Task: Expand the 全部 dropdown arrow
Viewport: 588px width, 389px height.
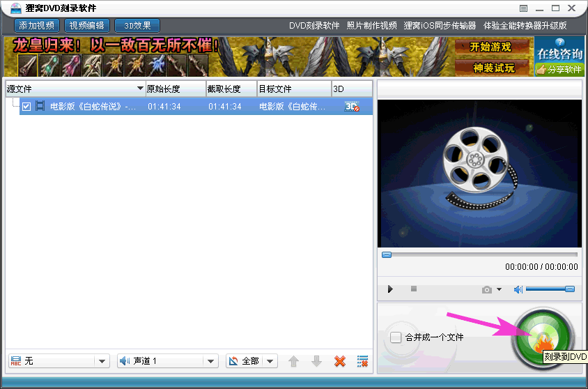Action: pyautogui.click(x=270, y=361)
